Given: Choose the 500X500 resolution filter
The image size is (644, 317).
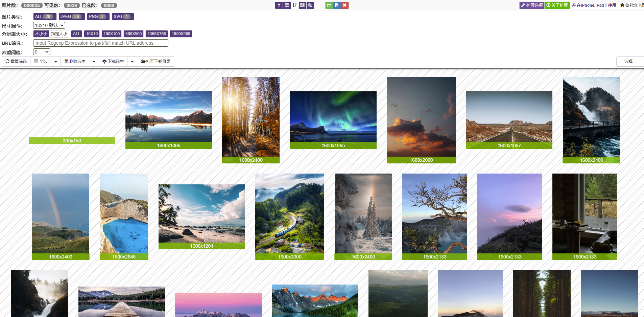Looking at the screenshot, I should (x=134, y=34).
